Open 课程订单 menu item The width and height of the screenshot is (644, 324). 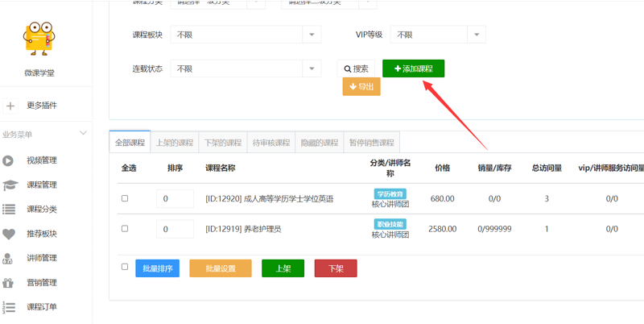pyautogui.click(x=42, y=307)
